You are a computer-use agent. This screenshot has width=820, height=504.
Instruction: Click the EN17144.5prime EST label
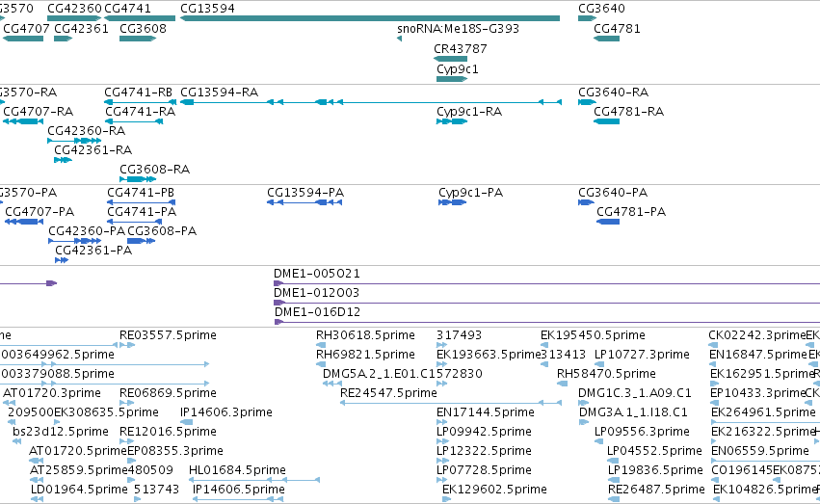click(x=486, y=412)
